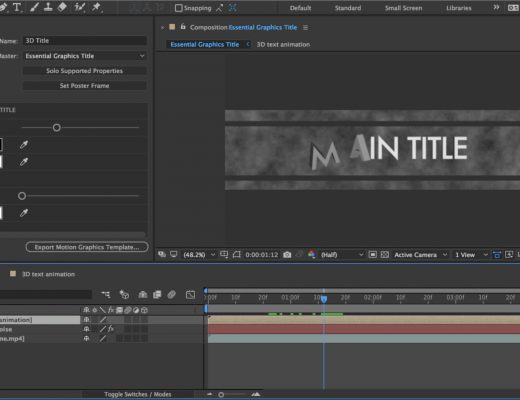The height and width of the screenshot is (400, 520).
Task: Open the Composition panel menu icon
Action: click(305, 28)
